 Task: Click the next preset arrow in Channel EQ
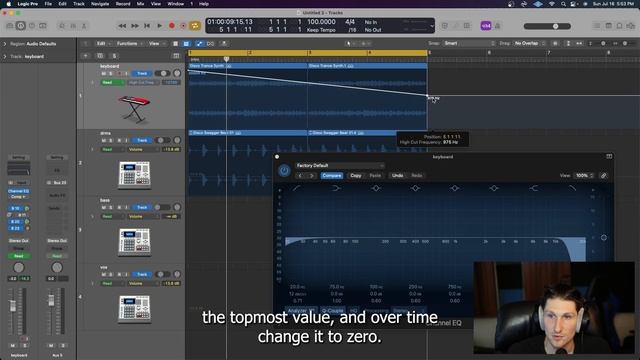(x=312, y=176)
